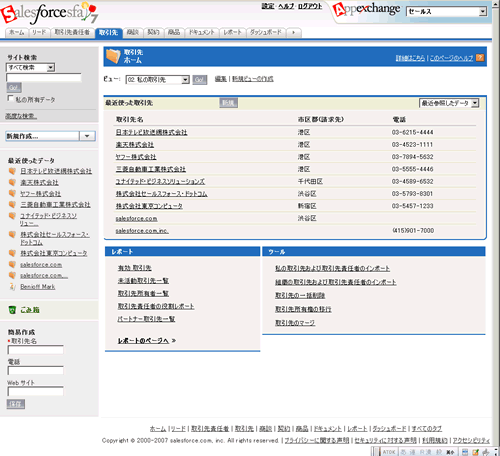Open 株式会社東京コンピュータ in the accounts table

tap(149, 206)
